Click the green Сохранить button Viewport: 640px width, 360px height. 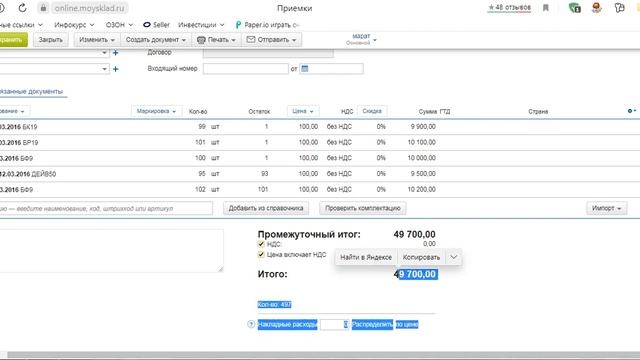tap(13, 40)
